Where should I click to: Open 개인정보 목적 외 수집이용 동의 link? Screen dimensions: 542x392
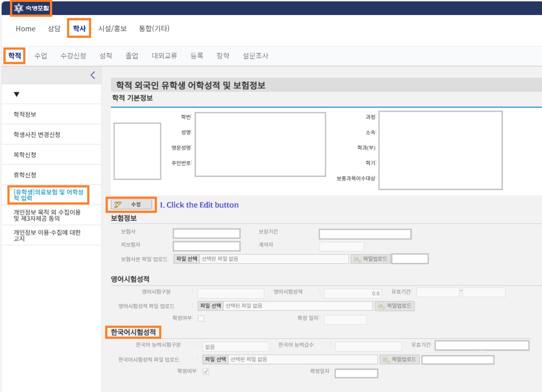coord(47,215)
